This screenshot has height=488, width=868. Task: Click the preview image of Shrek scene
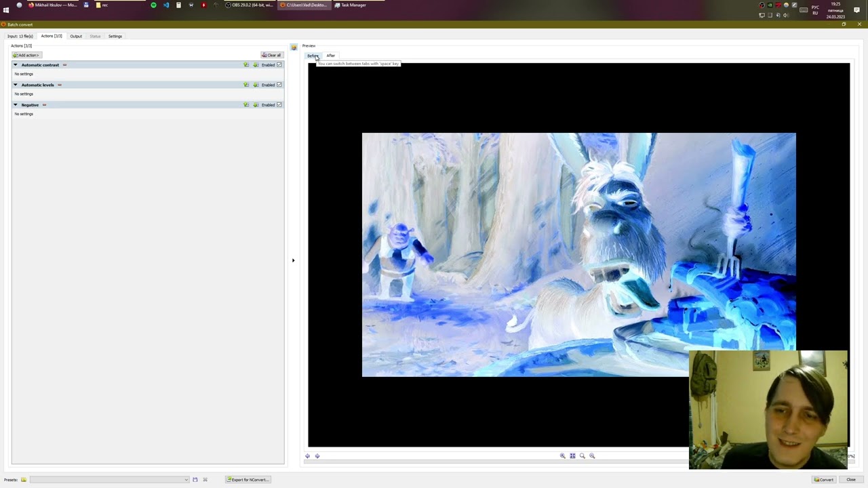coord(578,254)
